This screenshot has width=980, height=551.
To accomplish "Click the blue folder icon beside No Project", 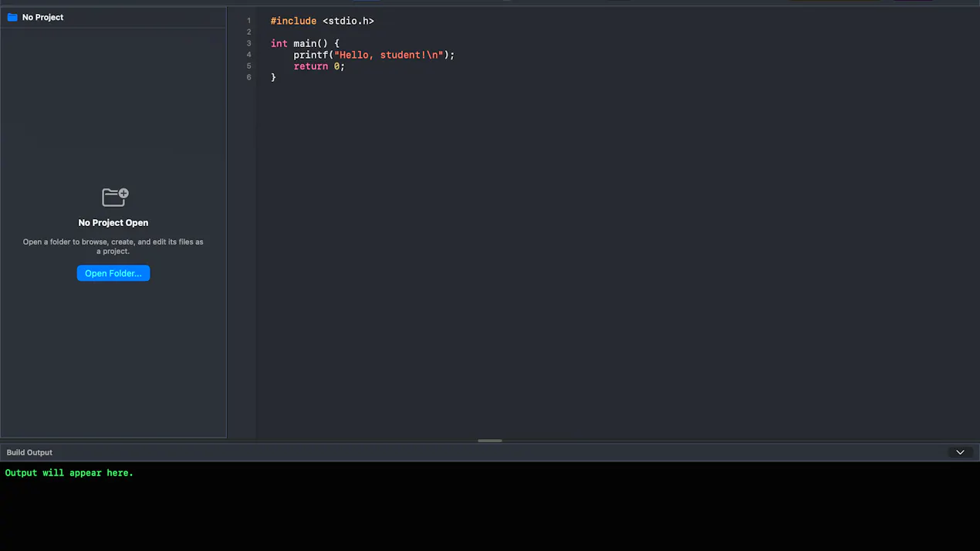I will coord(12,17).
